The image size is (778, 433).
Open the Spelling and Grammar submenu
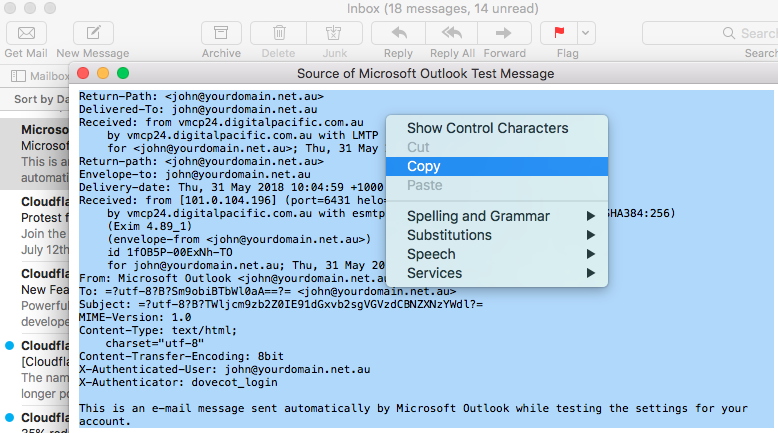[x=497, y=216]
